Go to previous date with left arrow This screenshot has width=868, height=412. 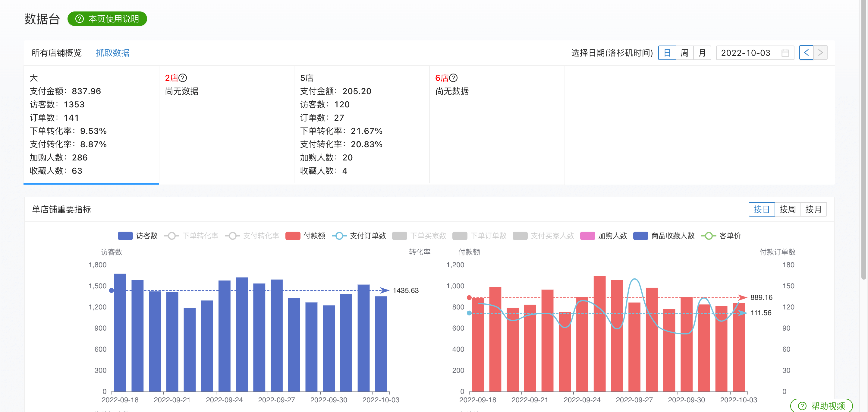tap(806, 52)
